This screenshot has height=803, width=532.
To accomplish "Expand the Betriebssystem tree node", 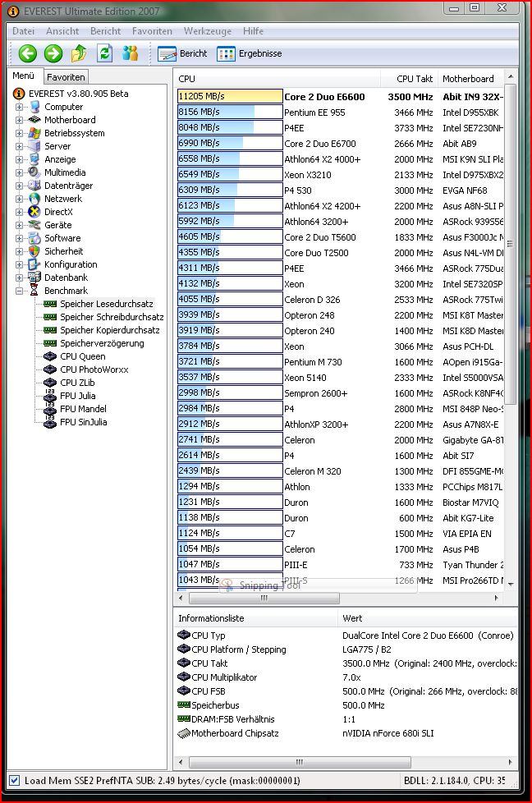I will tap(19, 133).
